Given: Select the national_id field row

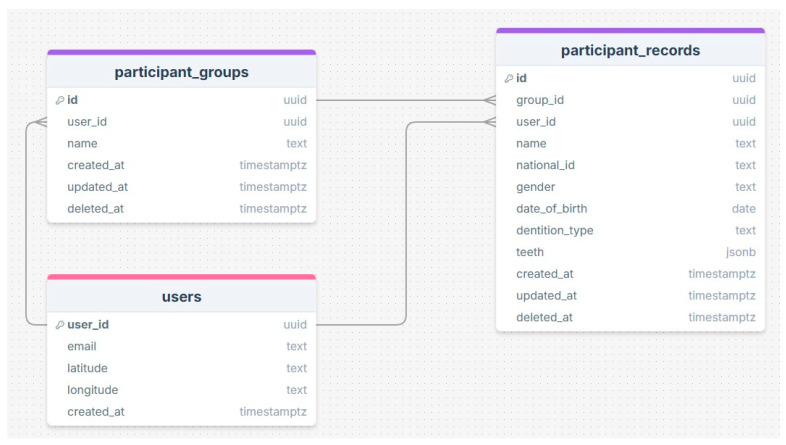Looking at the screenshot, I should [x=630, y=165].
